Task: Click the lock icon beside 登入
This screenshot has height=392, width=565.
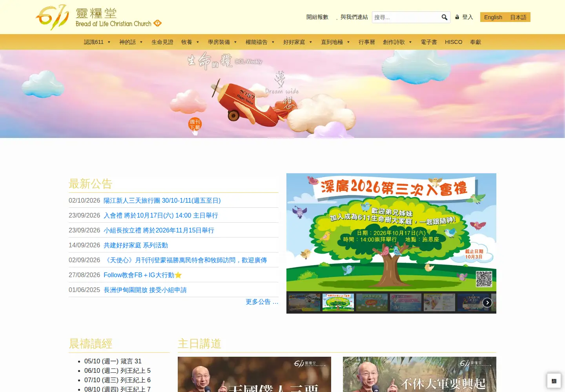Action: click(x=457, y=17)
